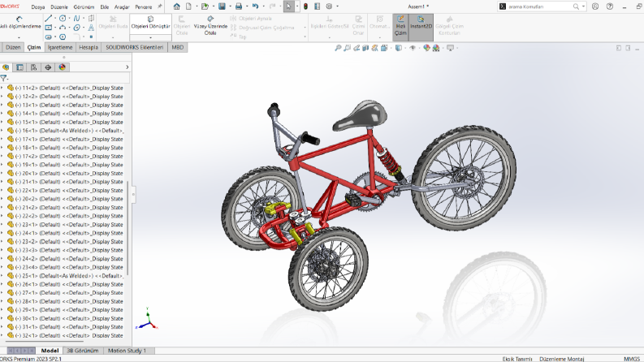644x362 pixels.
Task: Open the Help question mark icon
Action: [x=610, y=6]
